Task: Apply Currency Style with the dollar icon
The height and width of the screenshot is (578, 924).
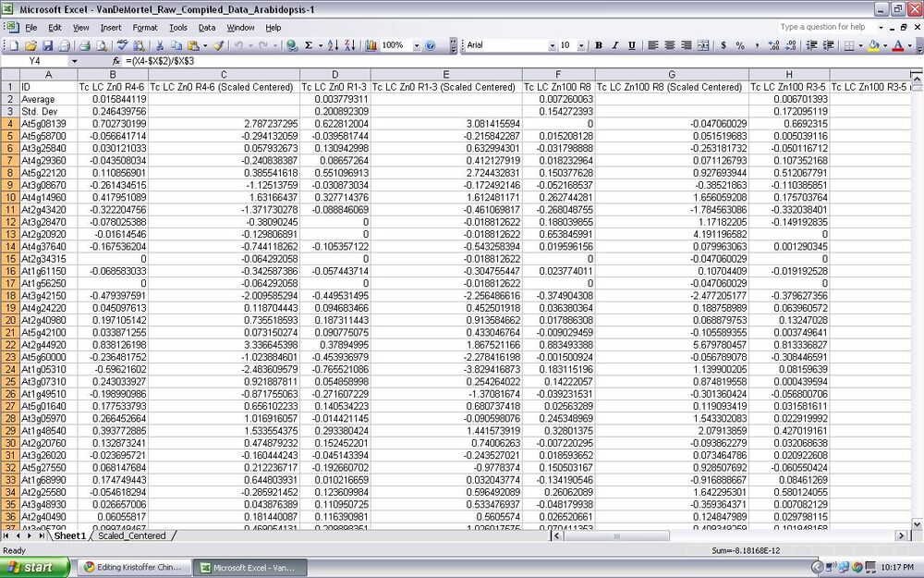Action: (723, 45)
